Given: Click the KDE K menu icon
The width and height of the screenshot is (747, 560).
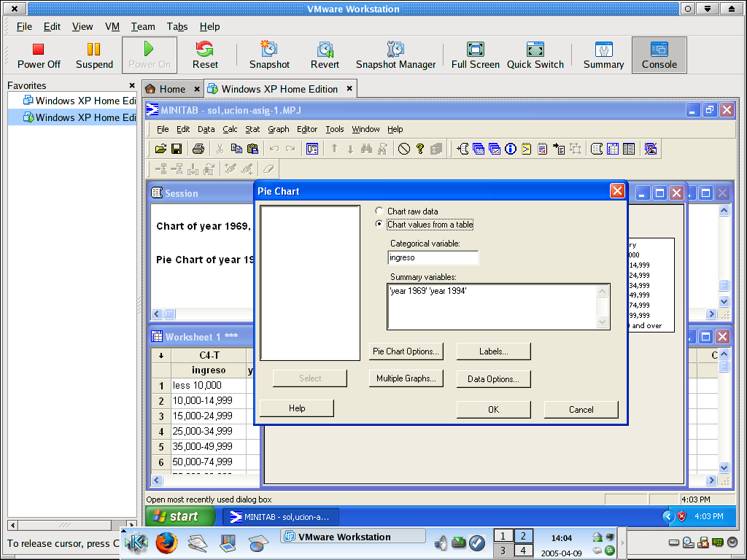Looking at the screenshot, I should [136, 542].
